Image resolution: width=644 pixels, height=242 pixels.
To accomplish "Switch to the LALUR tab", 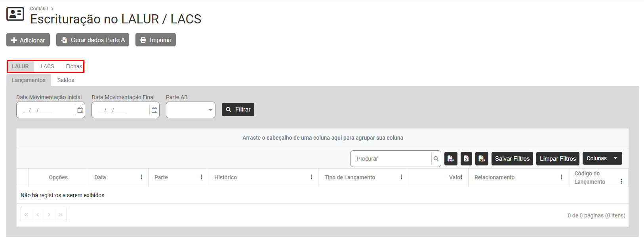I will click(20, 66).
